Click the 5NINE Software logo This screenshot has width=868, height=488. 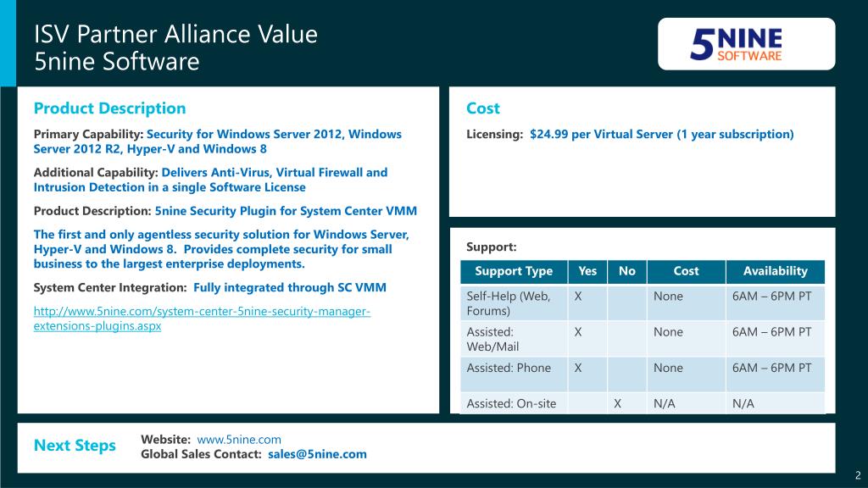[736, 44]
